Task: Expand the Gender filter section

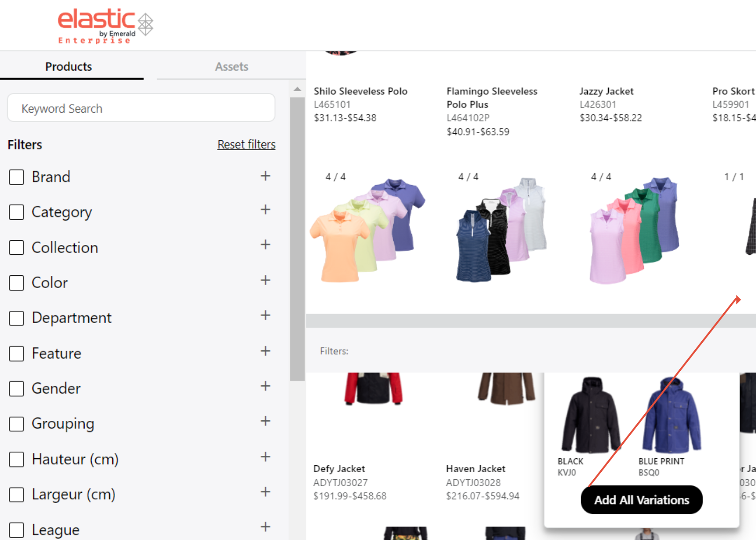Action: click(265, 386)
